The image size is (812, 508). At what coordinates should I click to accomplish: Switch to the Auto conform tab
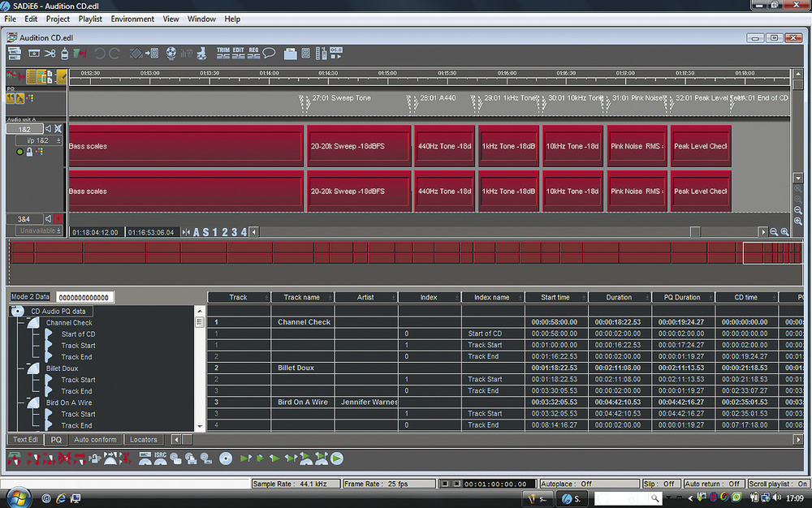94,440
